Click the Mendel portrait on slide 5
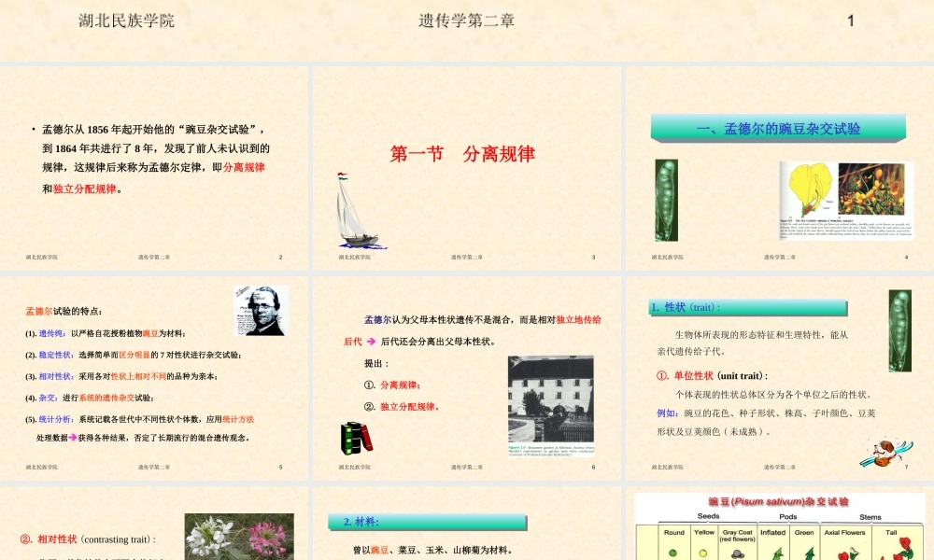The width and height of the screenshot is (934, 560). pyautogui.click(x=262, y=311)
